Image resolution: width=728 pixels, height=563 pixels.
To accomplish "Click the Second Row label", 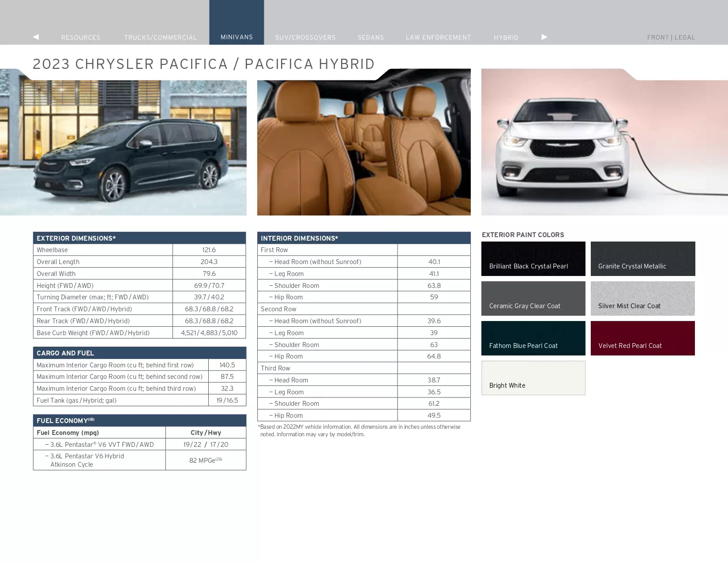I will point(278,309).
